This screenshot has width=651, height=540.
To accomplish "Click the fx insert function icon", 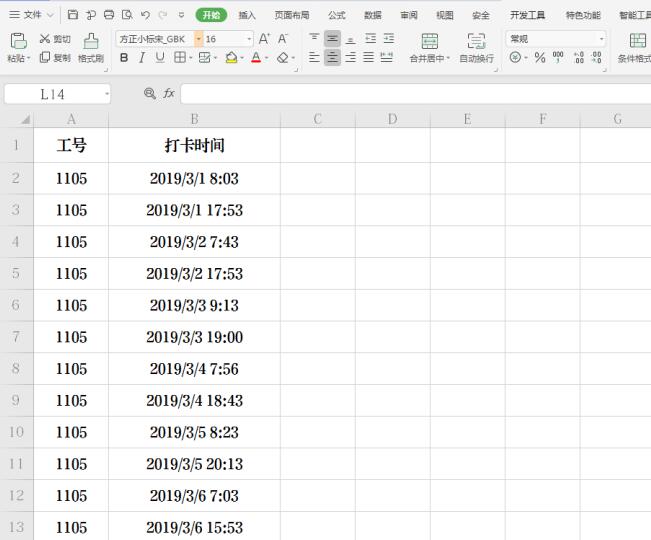I will click(x=169, y=93).
